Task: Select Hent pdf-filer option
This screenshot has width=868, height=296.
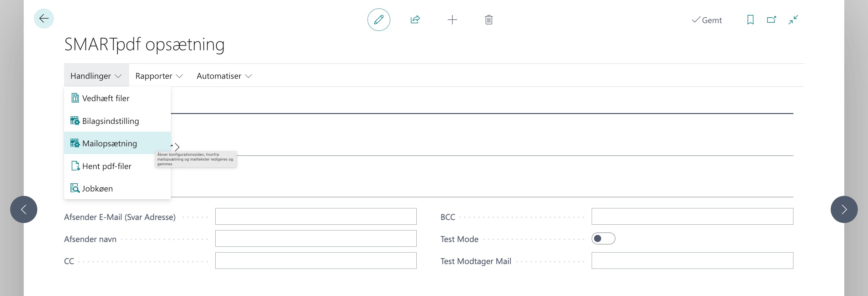Action: pyautogui.click(x=106, y=166)
